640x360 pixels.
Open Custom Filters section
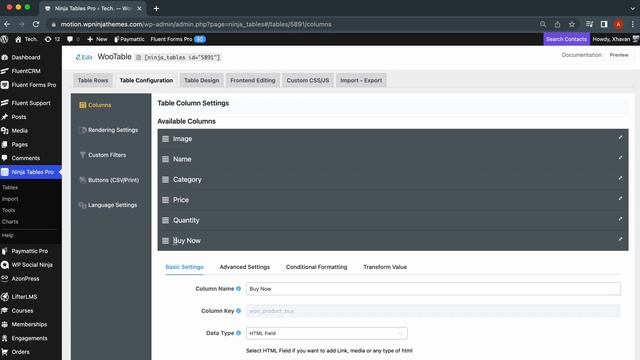[102, 155]
